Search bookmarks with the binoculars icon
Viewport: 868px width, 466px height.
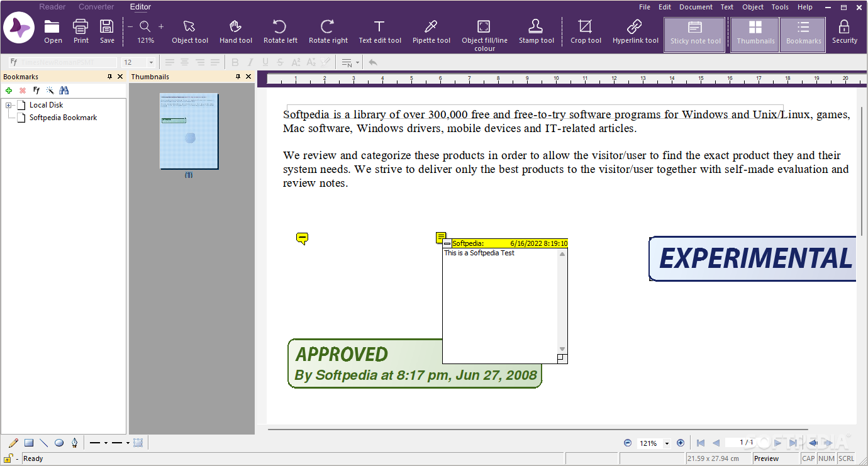64,91
